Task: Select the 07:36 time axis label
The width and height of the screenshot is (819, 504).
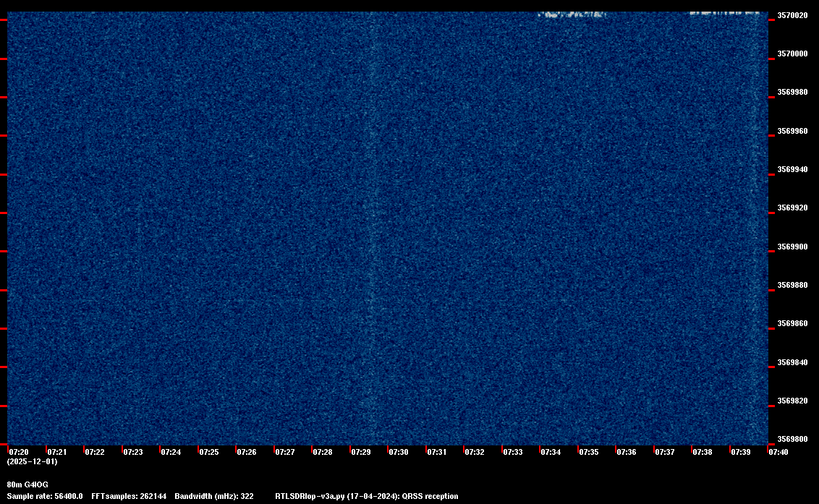Action: [627, 452]
